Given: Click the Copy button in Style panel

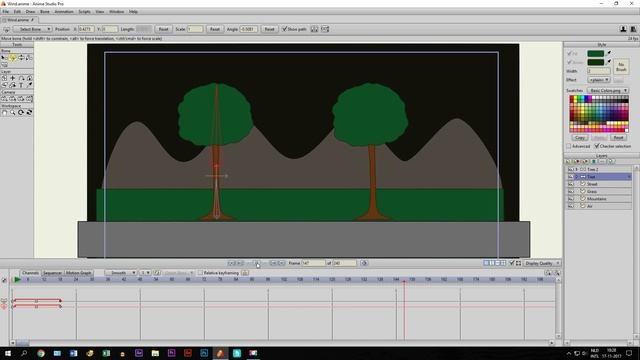Looking at the screenshot, I should pos(580,138).
